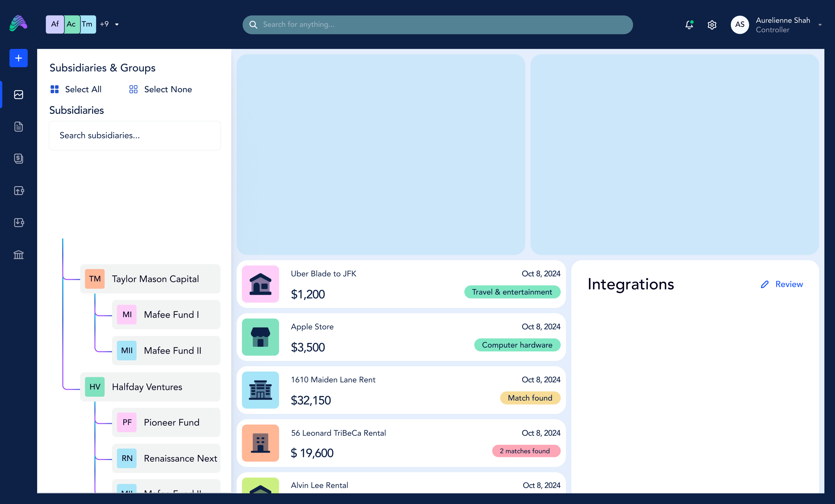Image resolution: width=835 pixels, height=504 pixels.
Task: Open the settings gear icon
Action: [x=712, y=25]
